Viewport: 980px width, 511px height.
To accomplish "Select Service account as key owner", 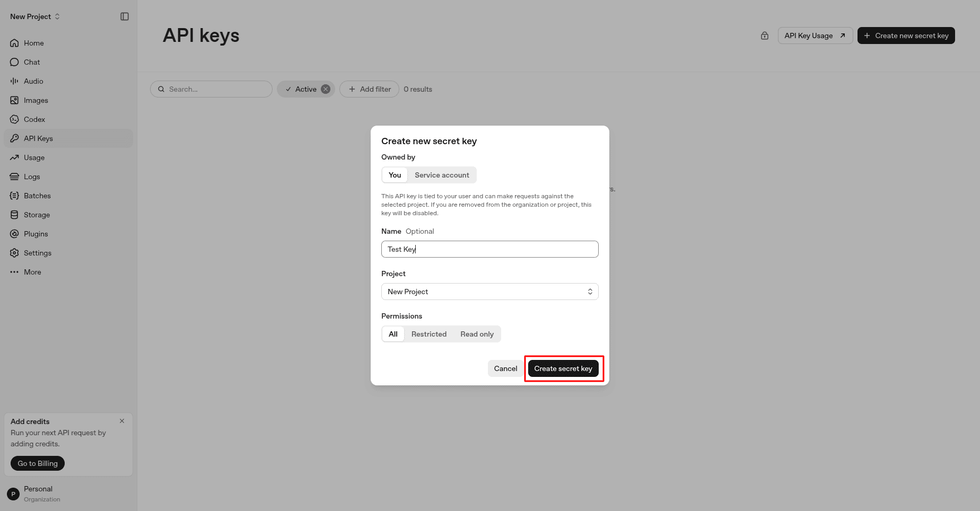I will tap(442, 175).
